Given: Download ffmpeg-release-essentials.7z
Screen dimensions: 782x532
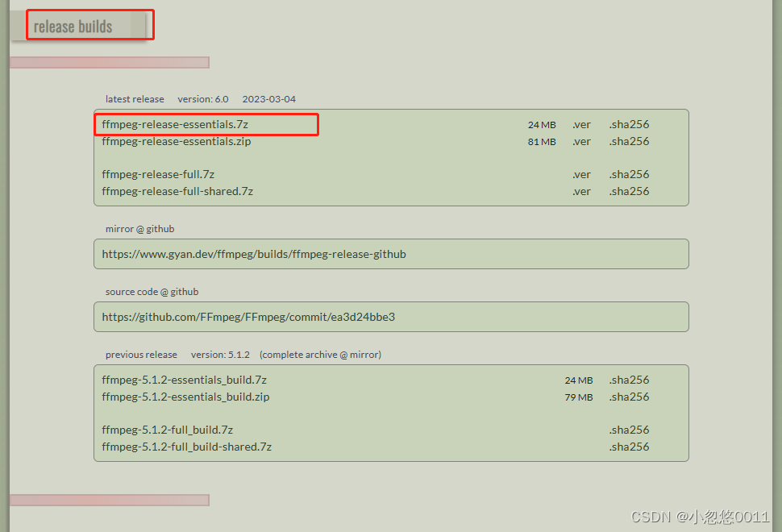Looking at the screenshot, I should click(x=175, y=124).
